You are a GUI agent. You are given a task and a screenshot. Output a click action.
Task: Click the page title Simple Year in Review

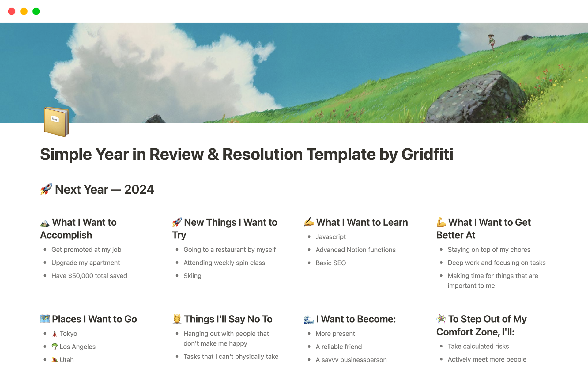[247, 154]
